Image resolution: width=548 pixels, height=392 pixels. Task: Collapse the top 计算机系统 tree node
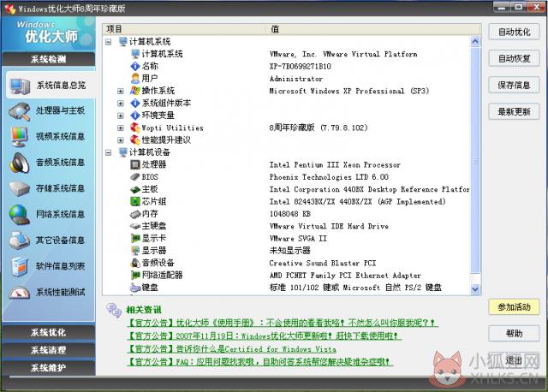pos(109,42)
